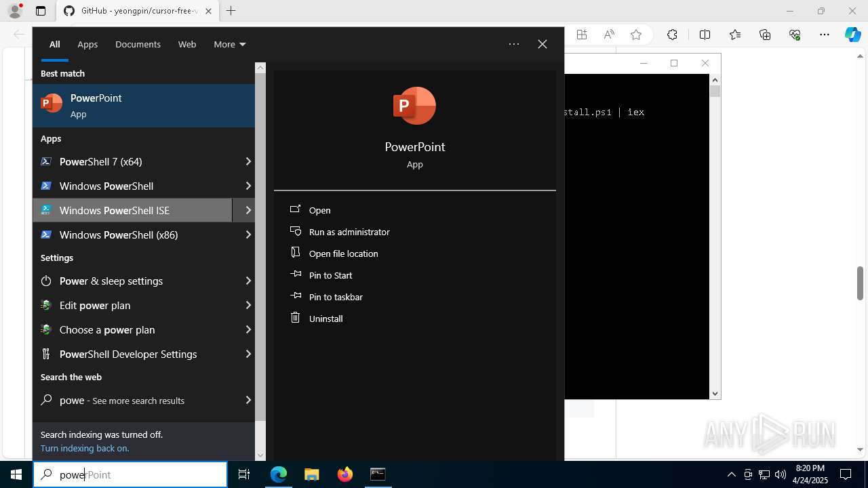Click the Windows PowerShell ISE icon
The height and width of the screenshot is (488, 868).
click(46, 210)
